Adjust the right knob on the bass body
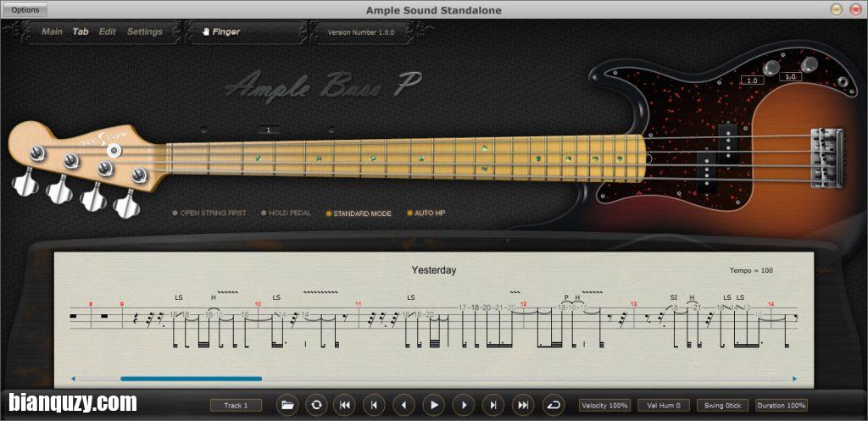 809,64
